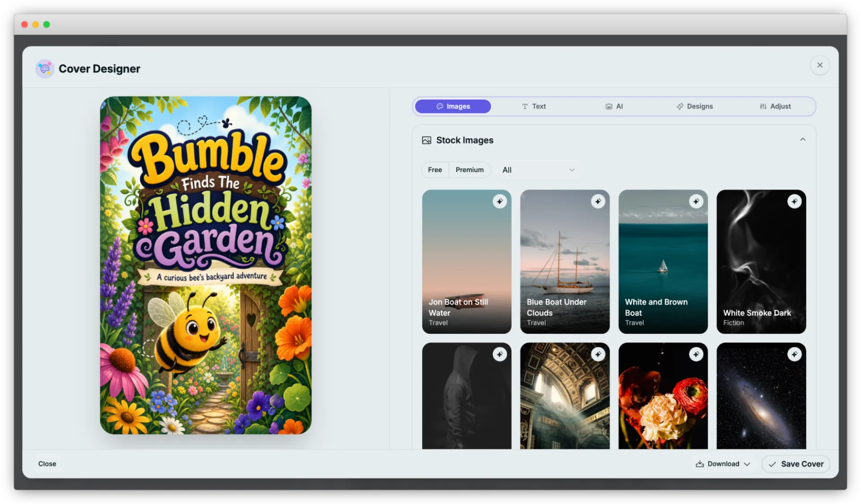
Task: Click sparkle icon on White Smoke Dark
Action: [794, 202]
